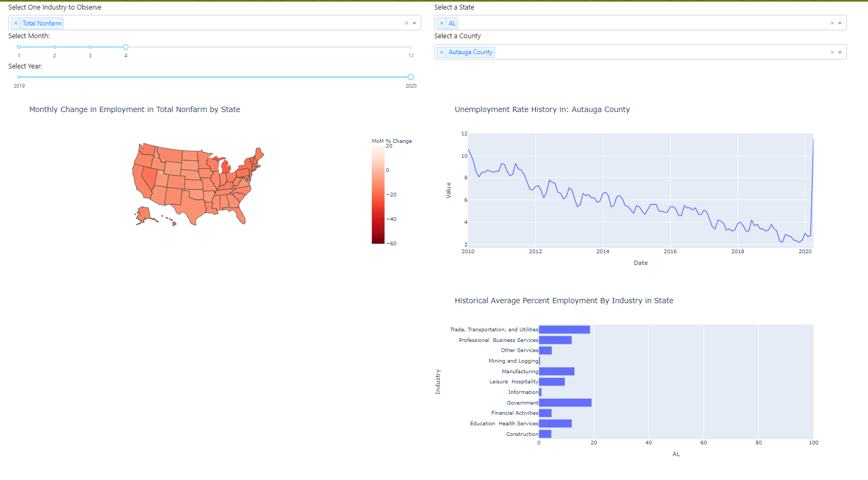Remove the AL state tag

[441, 23]
